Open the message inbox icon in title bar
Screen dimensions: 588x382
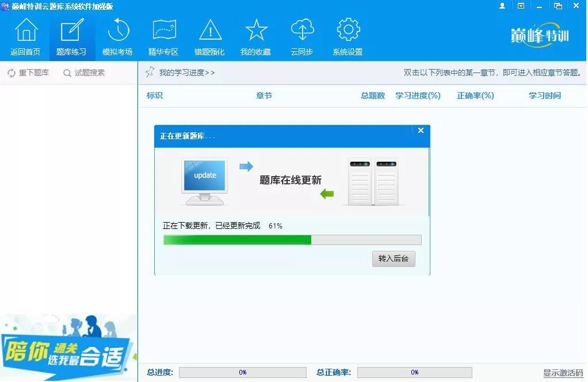(x=520, y=6)
